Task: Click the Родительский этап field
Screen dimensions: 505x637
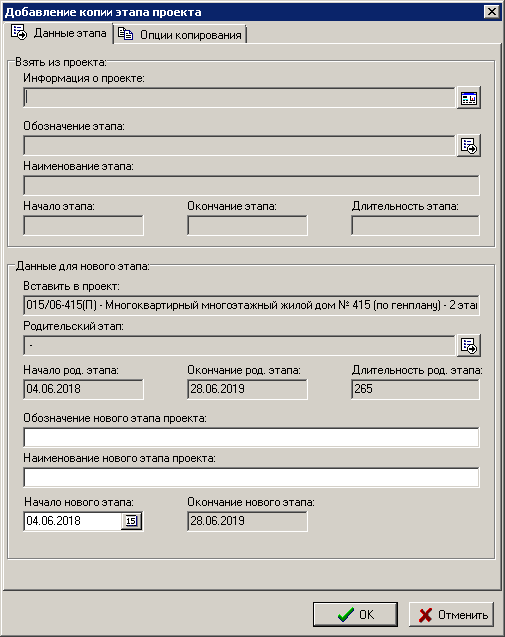Action: pos(239,346)
